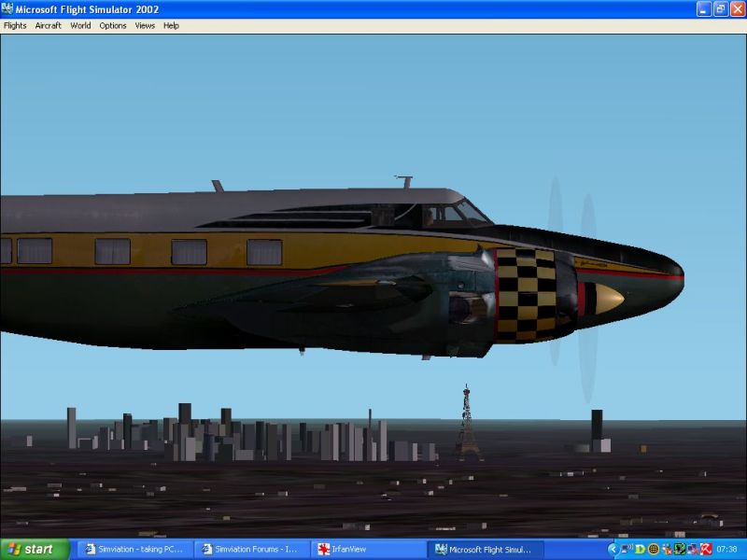Viewport: 747px width, 560px height.
Task: Click the green D tray icon
Action: pos(640,550)
